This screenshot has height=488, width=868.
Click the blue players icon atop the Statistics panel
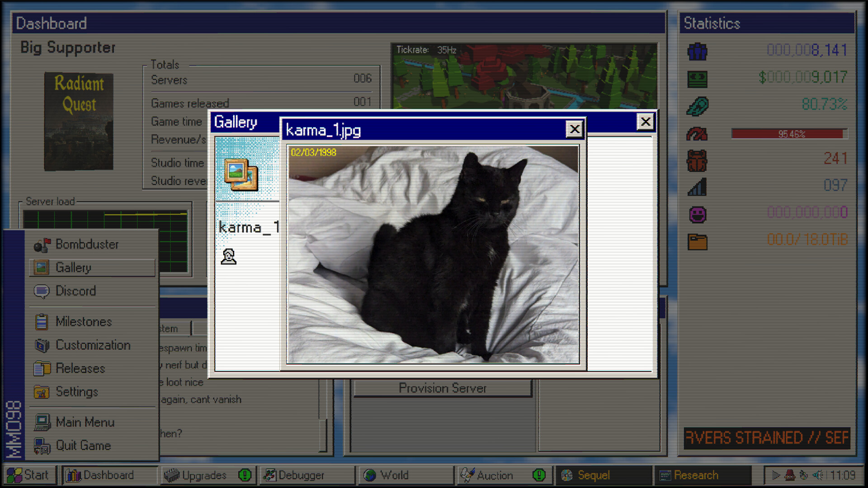pos(697,52)
